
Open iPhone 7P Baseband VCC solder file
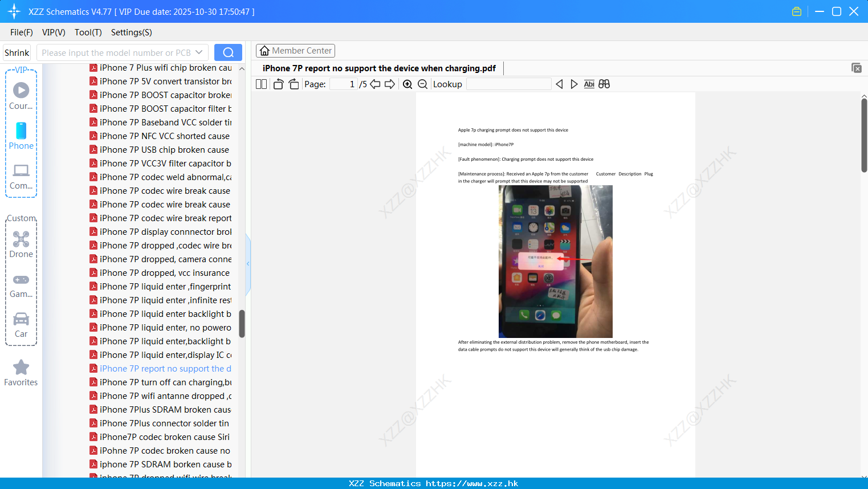point(161,123)
